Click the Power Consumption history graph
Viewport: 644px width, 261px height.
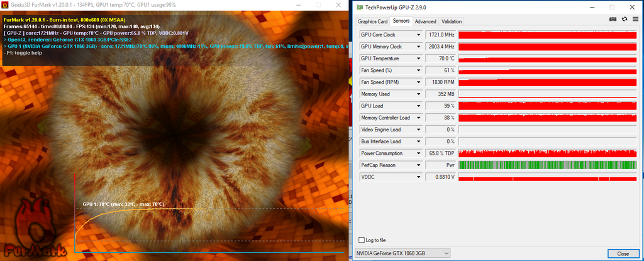[x=548, y=153]
